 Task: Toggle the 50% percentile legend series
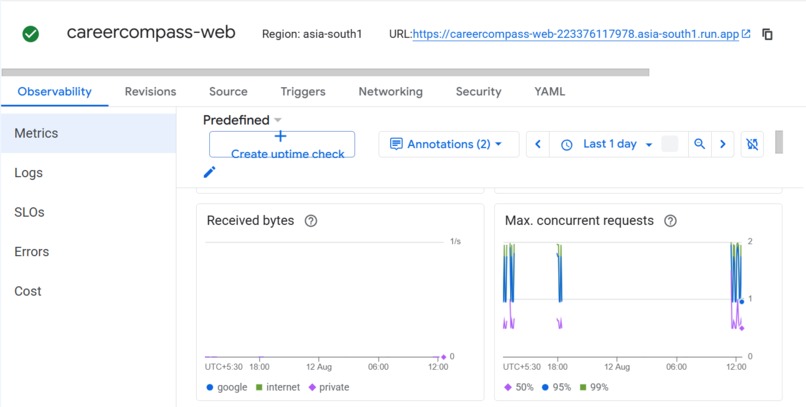[519, 387]
